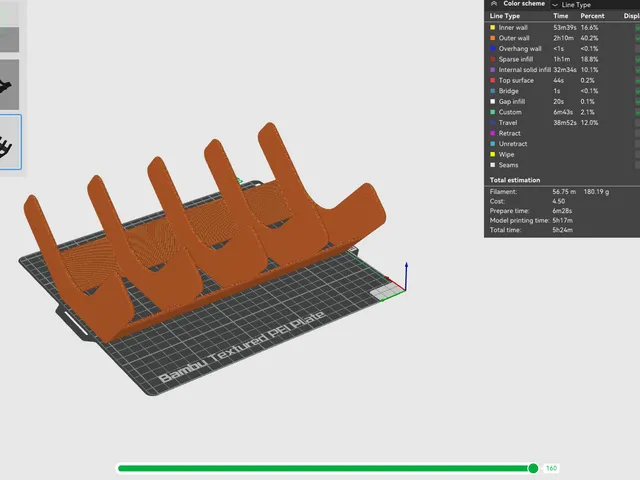Select the Outer wall row label
640x480 pixels.
point(514,38)
